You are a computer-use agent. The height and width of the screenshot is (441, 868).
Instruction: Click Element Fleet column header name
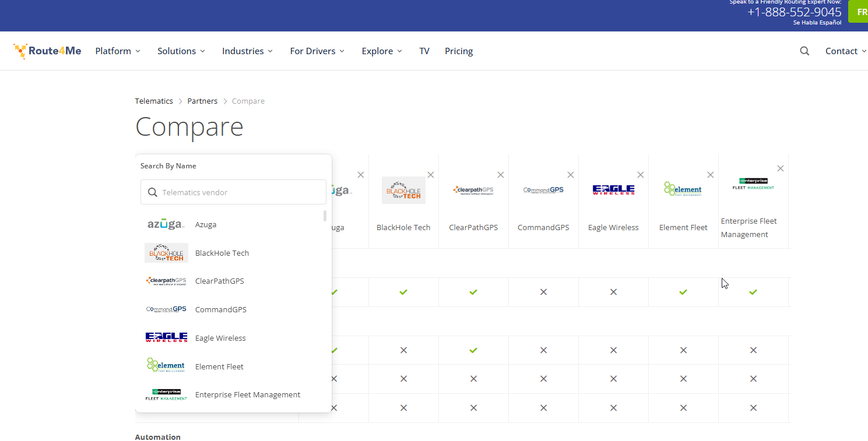[x=683, y=227]
